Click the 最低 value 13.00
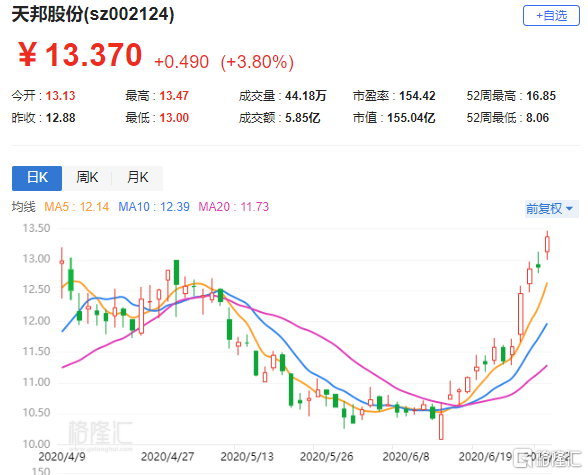The width and height of the screenshot is (588, 475). click(x=174, y=118)
